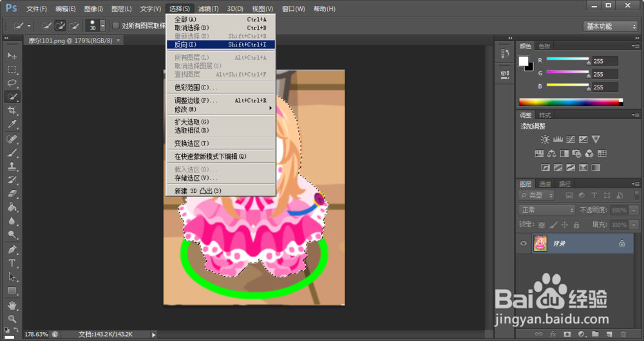Select the Eyedropper tool

click(12, 124)
